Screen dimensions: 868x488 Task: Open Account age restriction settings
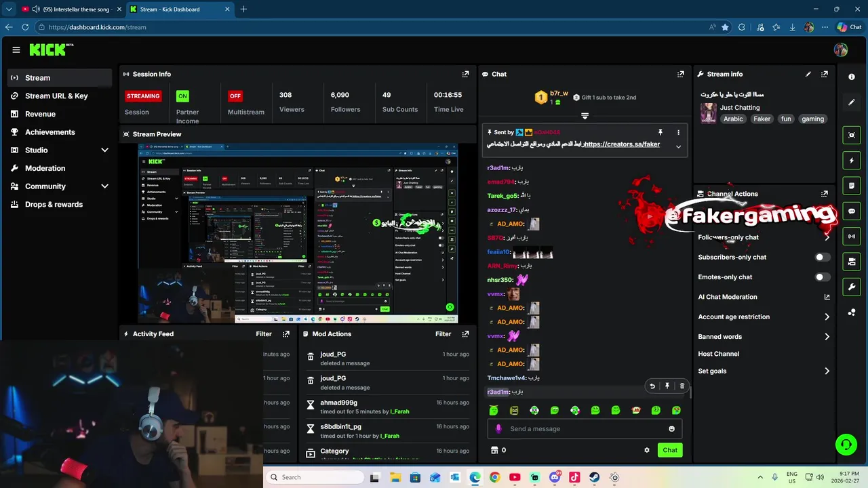763,317
